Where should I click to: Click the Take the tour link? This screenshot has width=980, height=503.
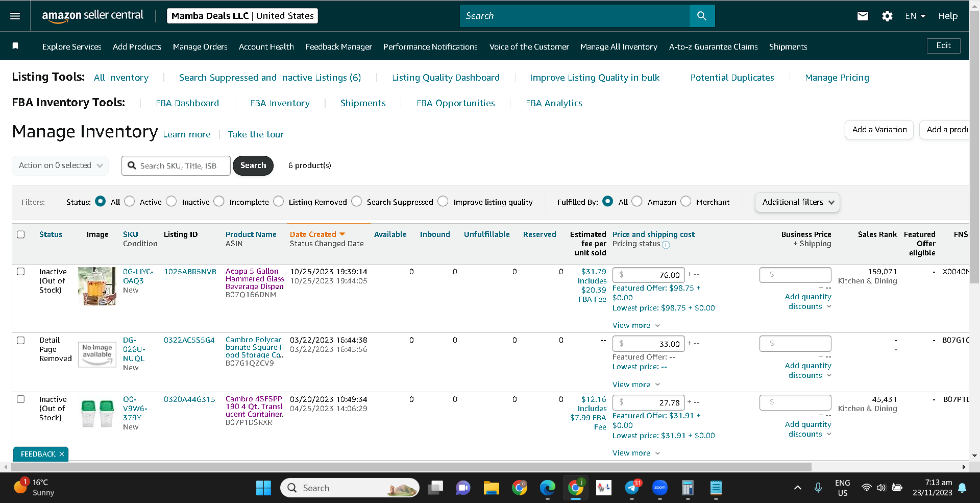point(256,134)
